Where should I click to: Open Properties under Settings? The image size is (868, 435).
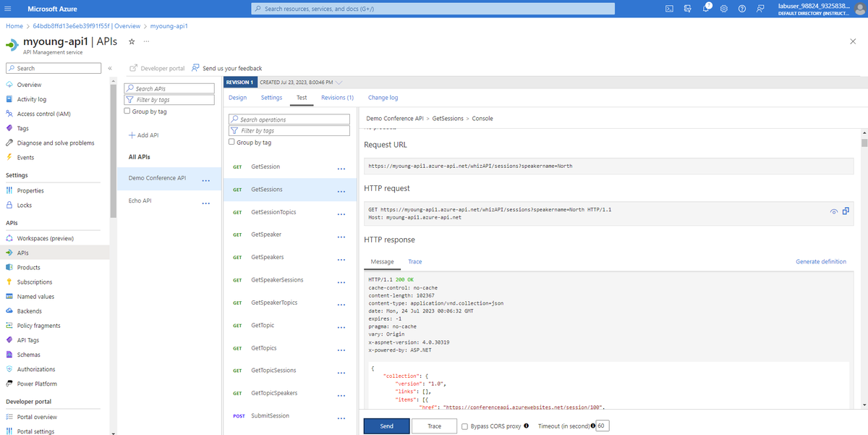pyautogui.click(x=30, y=190)
